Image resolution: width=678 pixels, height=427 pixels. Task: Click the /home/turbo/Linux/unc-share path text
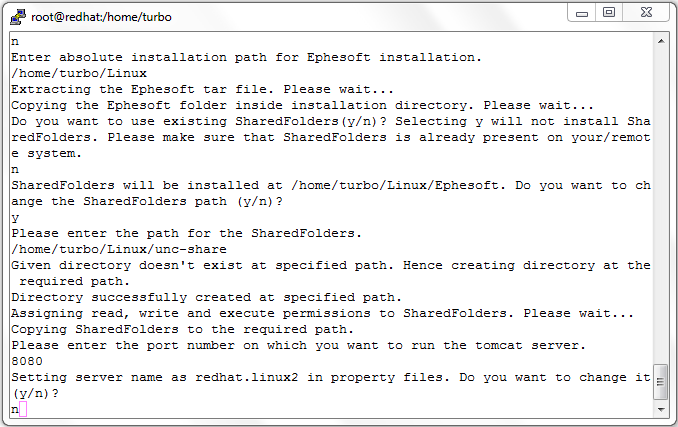[x=119, y=249]
